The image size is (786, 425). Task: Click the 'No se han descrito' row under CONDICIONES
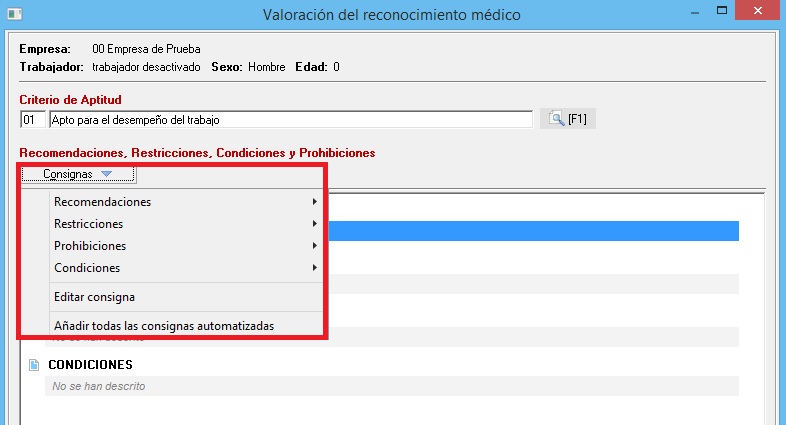point(391,386)
